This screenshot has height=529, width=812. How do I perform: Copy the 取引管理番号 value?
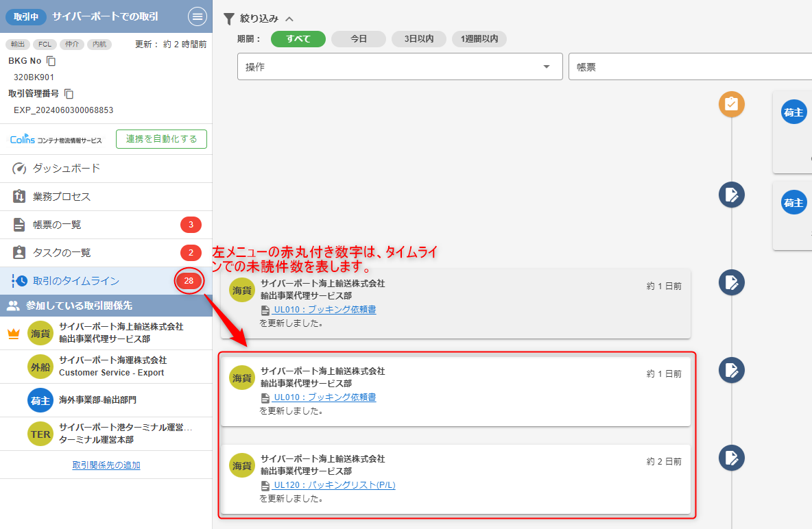(x=69, y=94)
